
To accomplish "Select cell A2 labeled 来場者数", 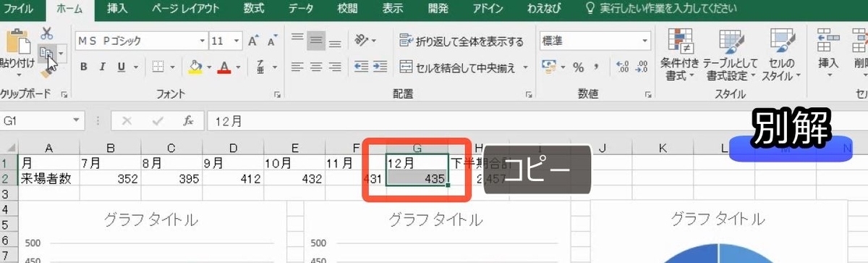I will (x=48, y=179).
